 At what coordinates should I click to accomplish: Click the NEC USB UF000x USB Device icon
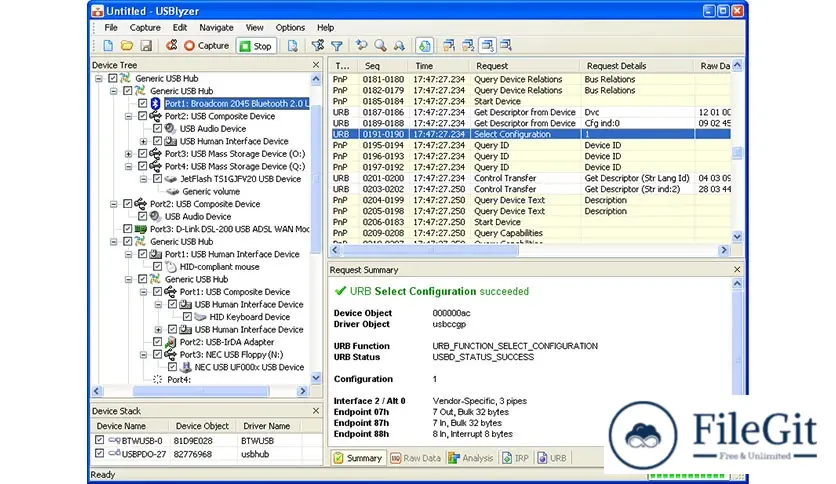click(186, 367)
